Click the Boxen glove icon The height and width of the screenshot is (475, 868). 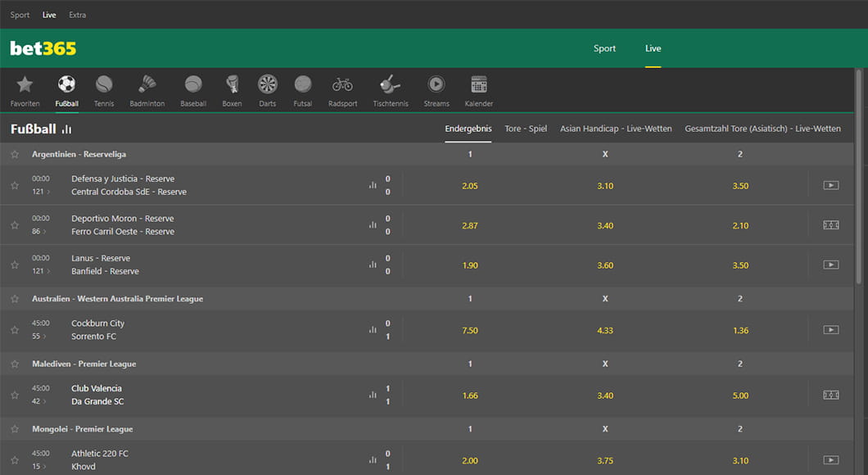pyautogui.click(x=232, y=84)
